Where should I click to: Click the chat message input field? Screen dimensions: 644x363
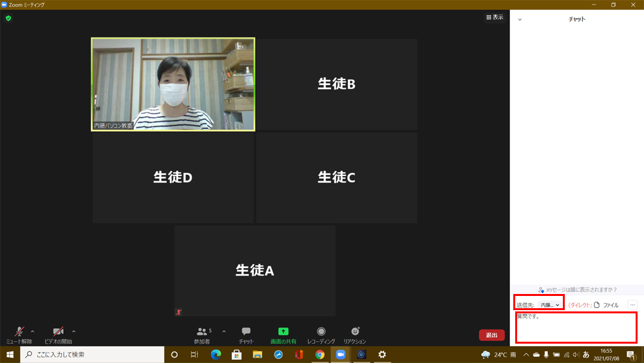pyautogui.click(x=576, y=328)
